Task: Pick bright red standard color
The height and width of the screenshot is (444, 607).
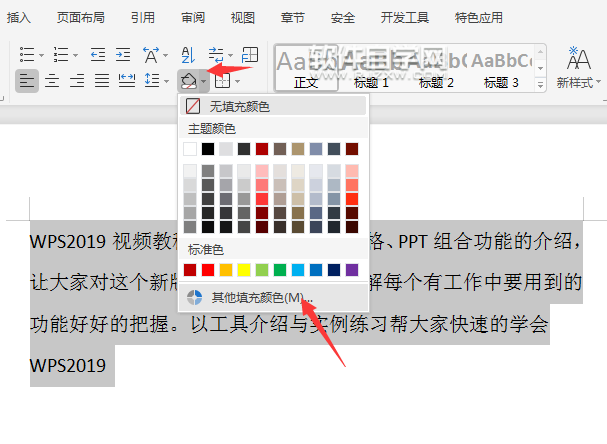Action: tap(208, 270)
